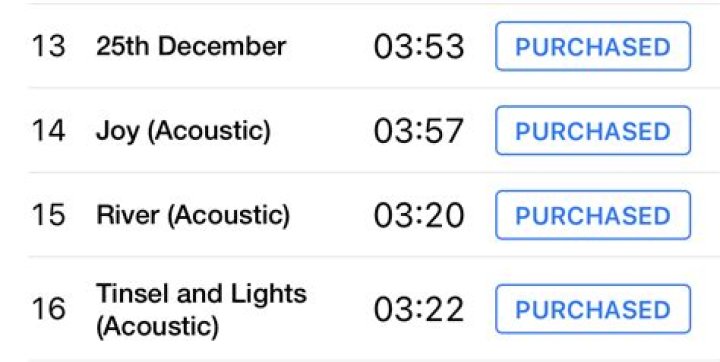Select the 25th December track title
720x362 pixels.
pyautogui.click(x=191, y=46)
